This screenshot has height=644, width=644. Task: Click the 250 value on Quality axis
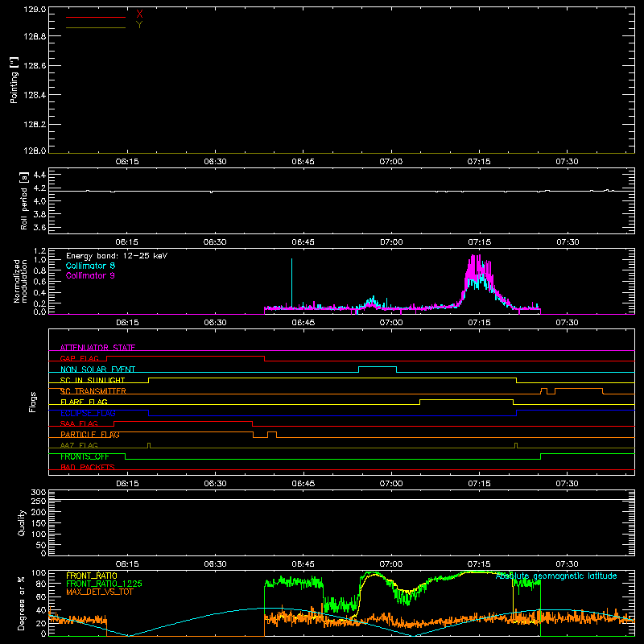pyautogui.click(x=39, y=501)
